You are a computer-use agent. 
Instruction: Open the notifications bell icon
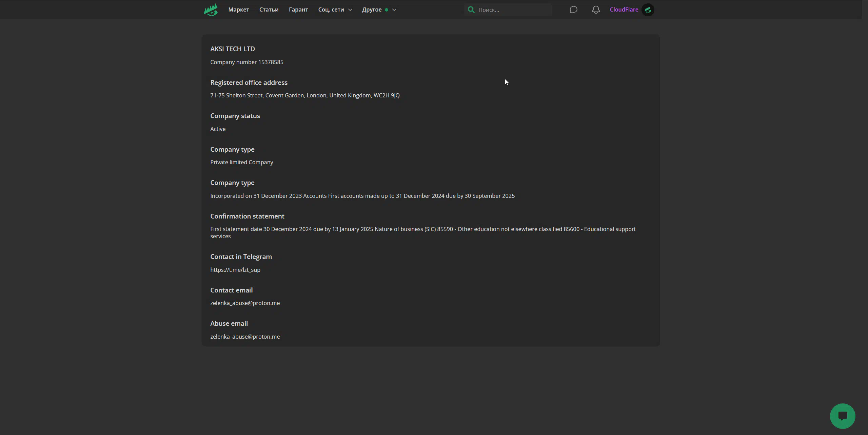tap(596, 10)
